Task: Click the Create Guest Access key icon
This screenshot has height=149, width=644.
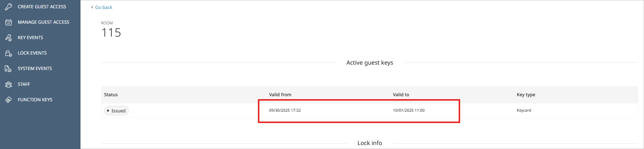Action: click(9, 7)
